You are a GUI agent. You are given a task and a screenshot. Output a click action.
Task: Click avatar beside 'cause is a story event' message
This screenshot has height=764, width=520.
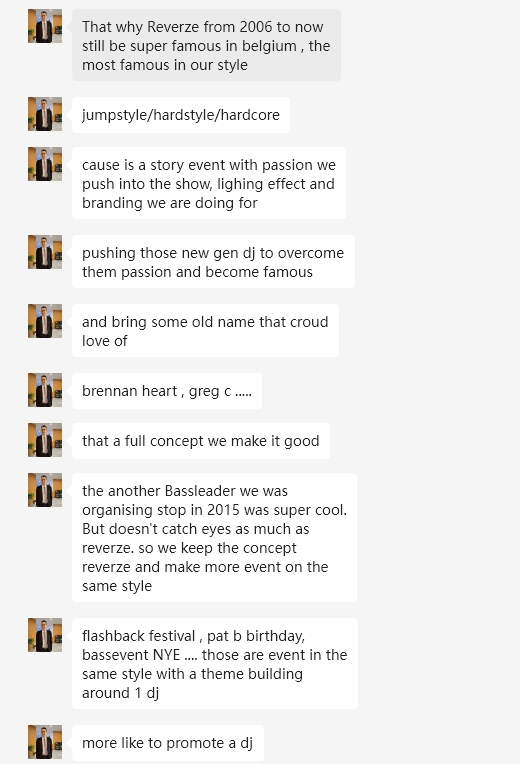pos(45,164)
